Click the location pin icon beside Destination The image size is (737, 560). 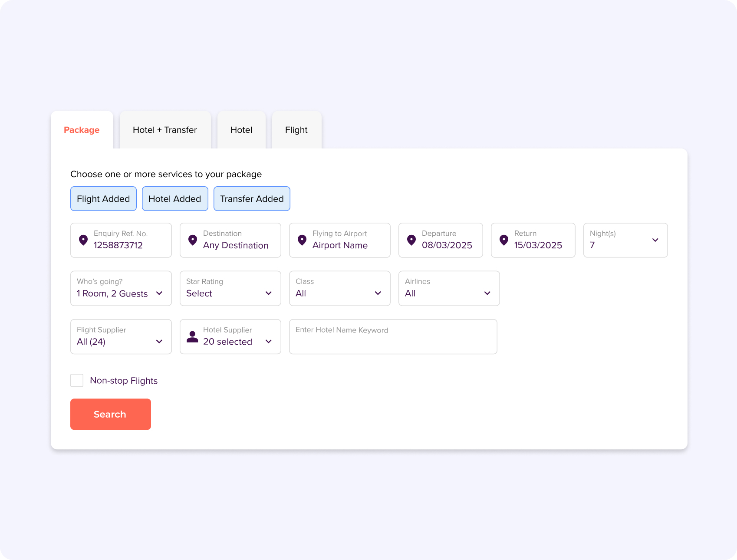point(193,240)
